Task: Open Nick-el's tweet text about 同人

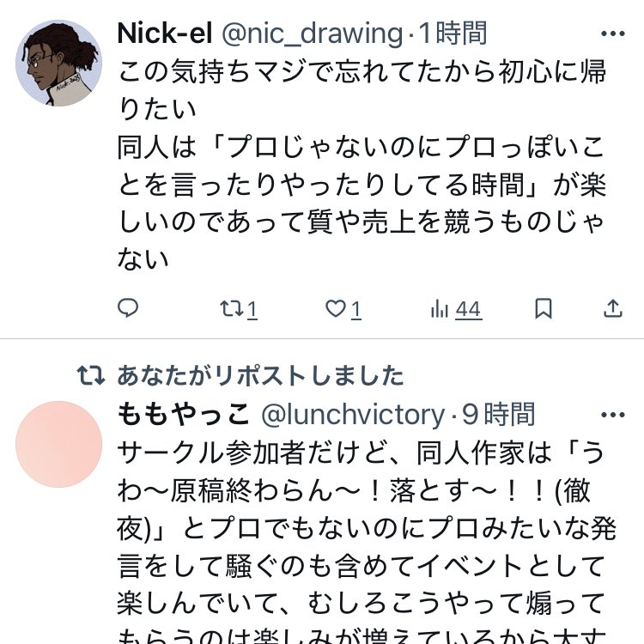Action: point(361,163)
